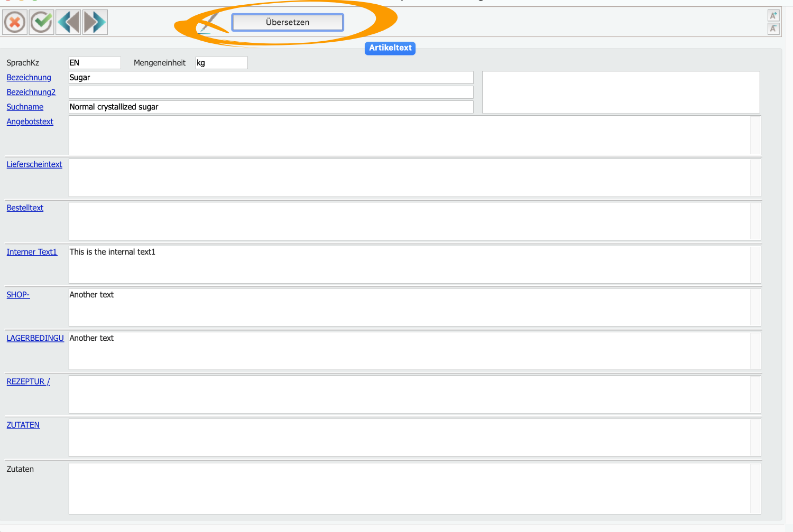This screenshot has width=793, height=532.
Task: Open the Lieferscheintext link
Action: pyautogui.click(x=34, y=165)
